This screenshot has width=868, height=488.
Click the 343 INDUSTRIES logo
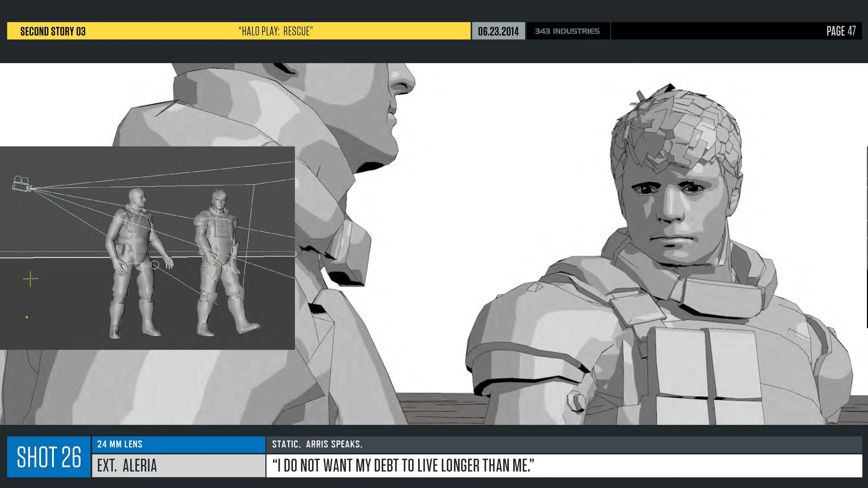567,31
